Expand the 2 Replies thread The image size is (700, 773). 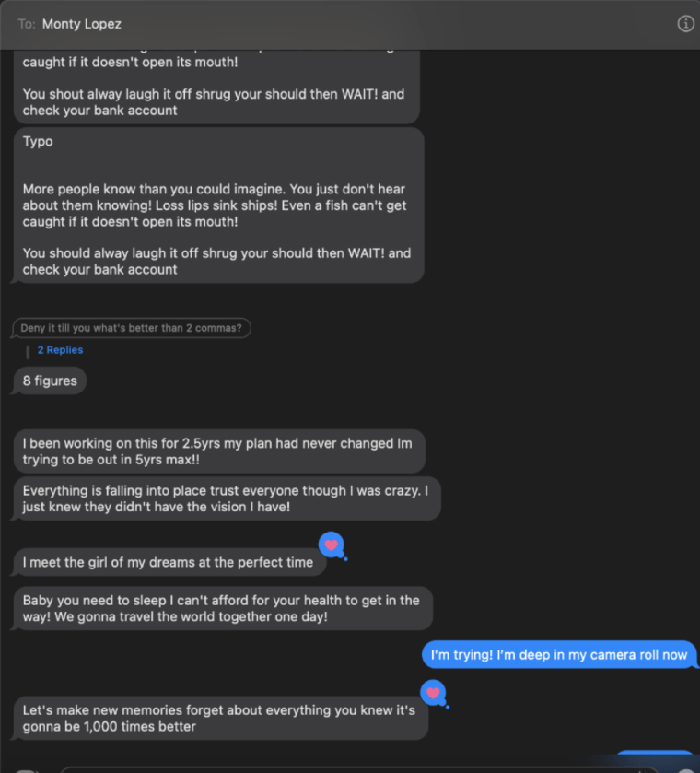click(60, 350)
